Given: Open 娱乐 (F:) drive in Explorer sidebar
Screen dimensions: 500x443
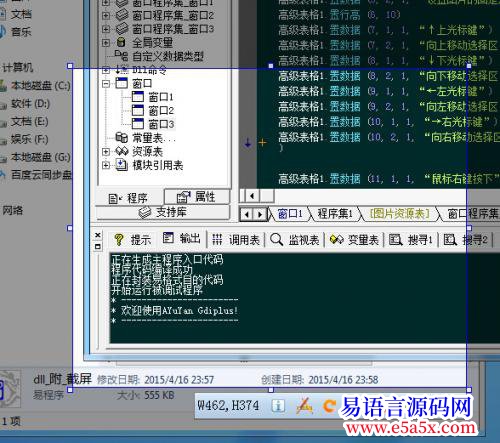Looking at the screenshot, I should (29, 139).
